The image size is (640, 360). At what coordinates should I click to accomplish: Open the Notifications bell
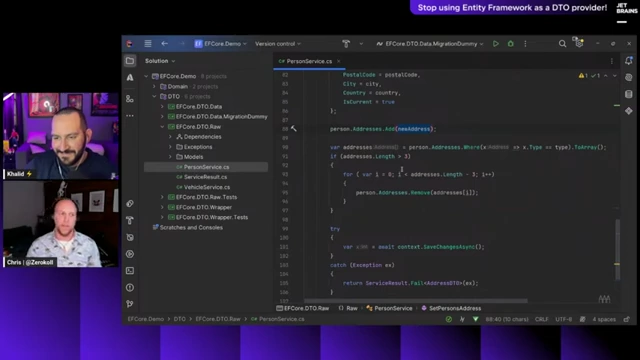(x=629, y=61)
